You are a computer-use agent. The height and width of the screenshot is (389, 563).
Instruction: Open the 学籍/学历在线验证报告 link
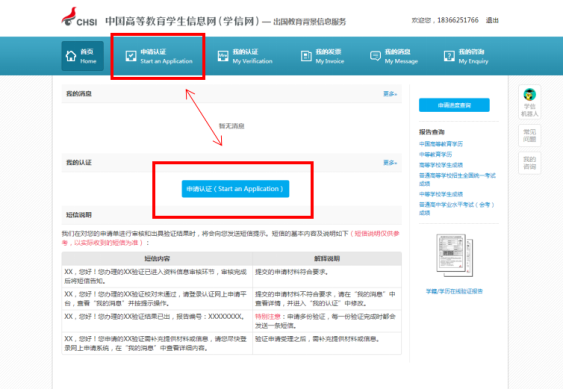click(454, 291)
